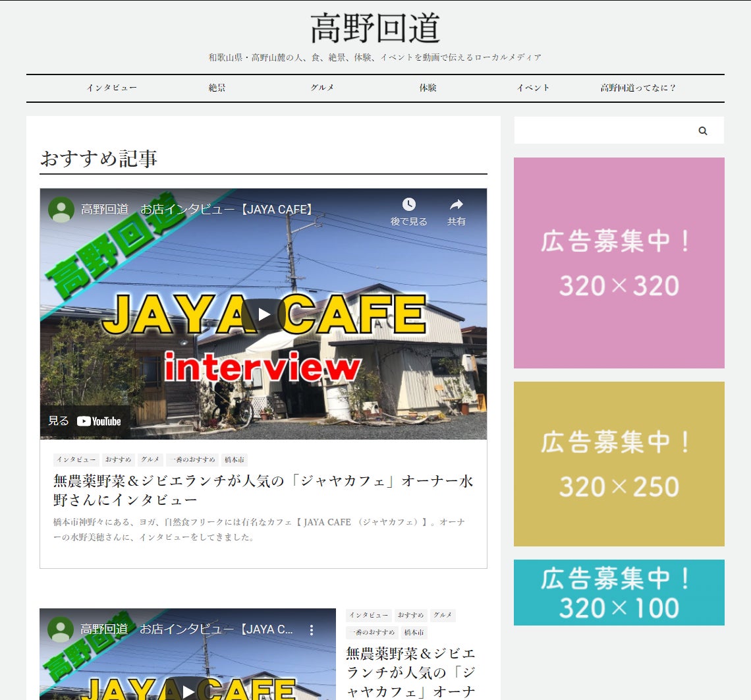Image resolution: width=751 pixels, height=700 pixels.
Task: Play the second JAYA CAFE video
Action: point(188,691)
